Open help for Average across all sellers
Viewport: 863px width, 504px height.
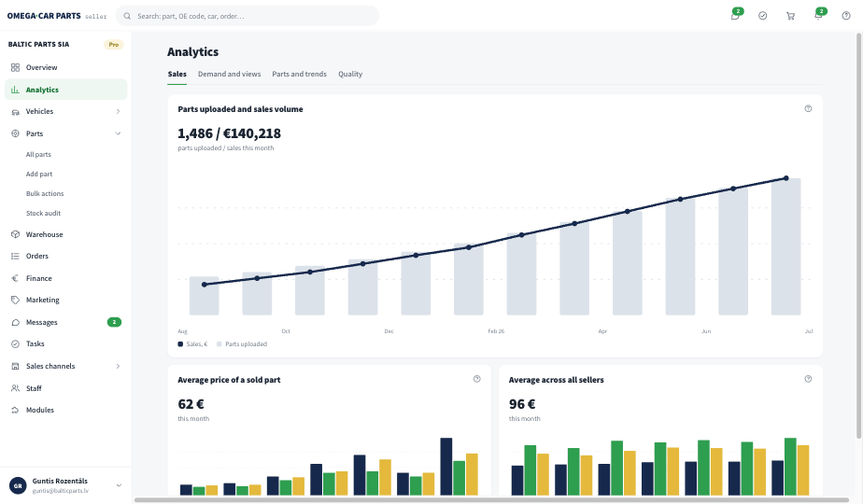coord(808,379)
